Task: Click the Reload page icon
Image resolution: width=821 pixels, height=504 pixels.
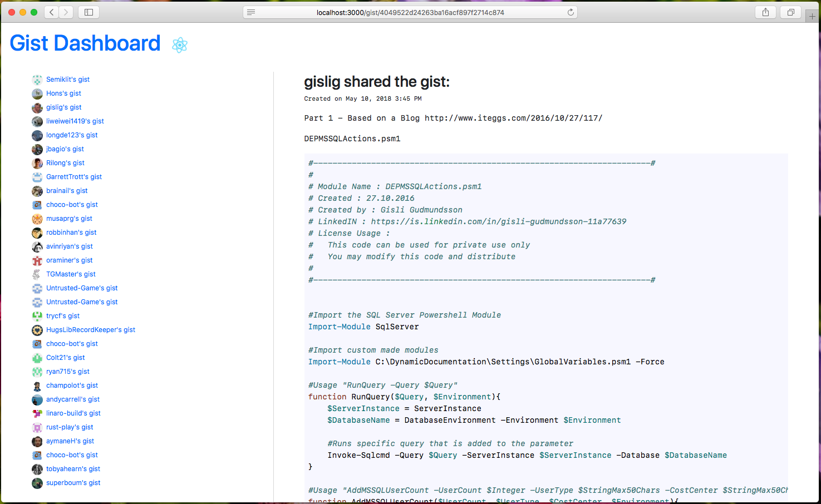Action: tap(571, 12)
